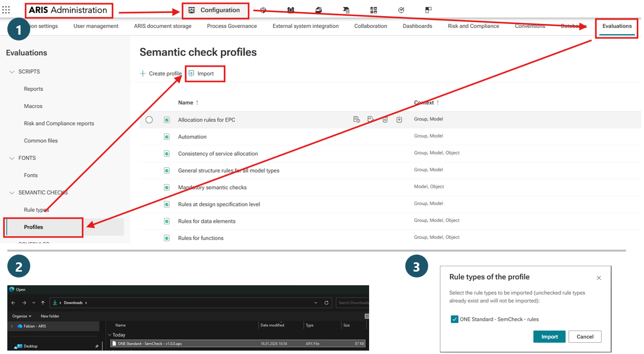Collapse the SCRIPTS section in sidebar
The image size is (644, 354).
12,72
